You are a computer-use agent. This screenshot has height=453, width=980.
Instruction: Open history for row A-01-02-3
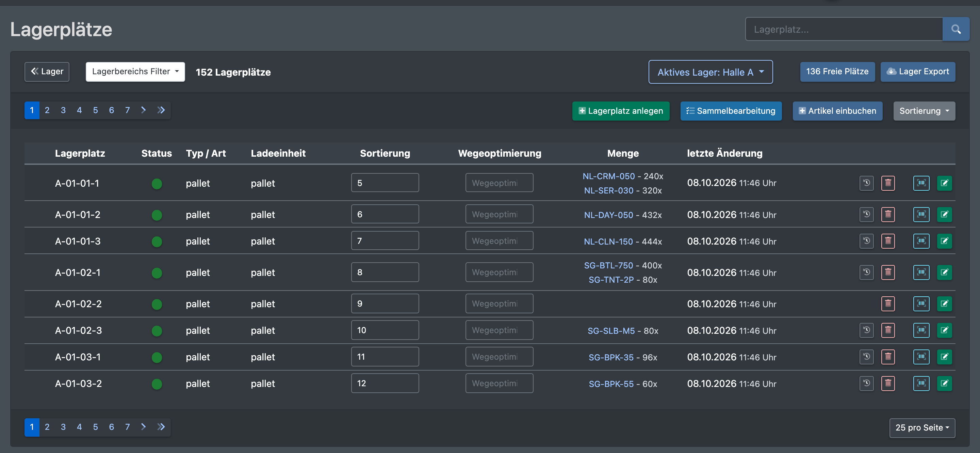click(x=866, y=330)
